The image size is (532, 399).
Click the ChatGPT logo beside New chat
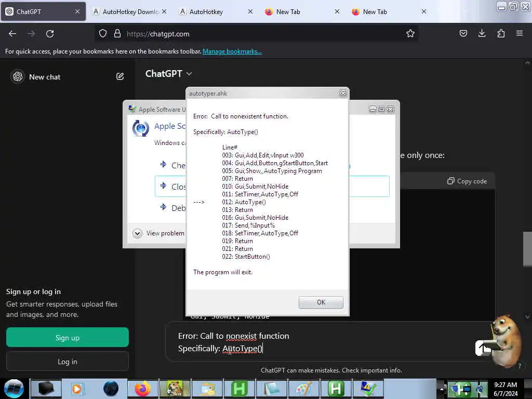click(18, 76)
